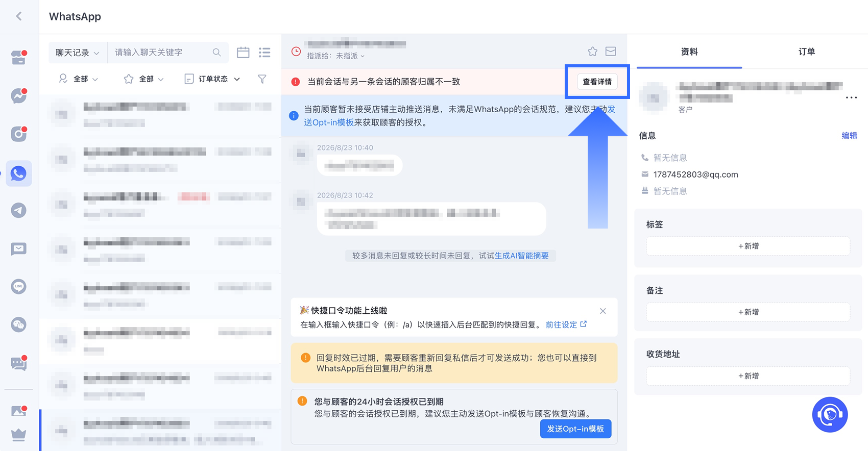Screen dimensions: 868x451
Task: Open the floating customer support widget
Action: tap(830, 415)
